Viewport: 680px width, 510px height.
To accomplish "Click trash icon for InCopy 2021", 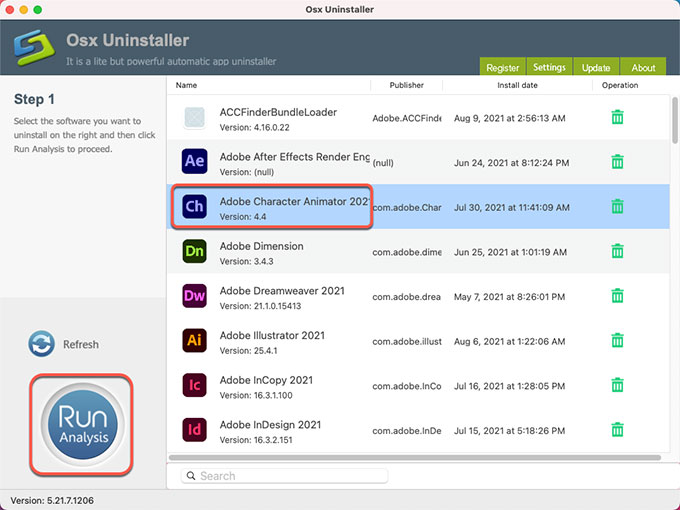I will pyautogui.click(x=617, y=385).
